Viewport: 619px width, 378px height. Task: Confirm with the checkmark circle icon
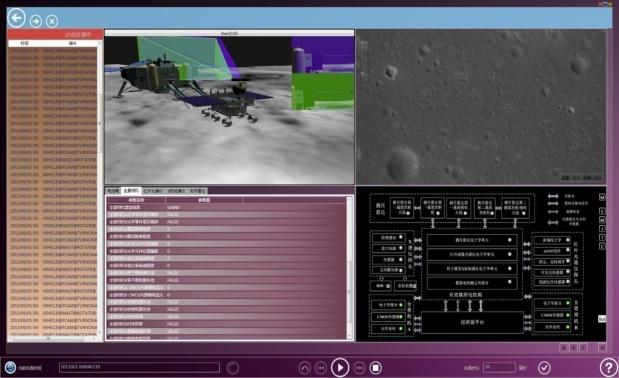tap(544, 368)
